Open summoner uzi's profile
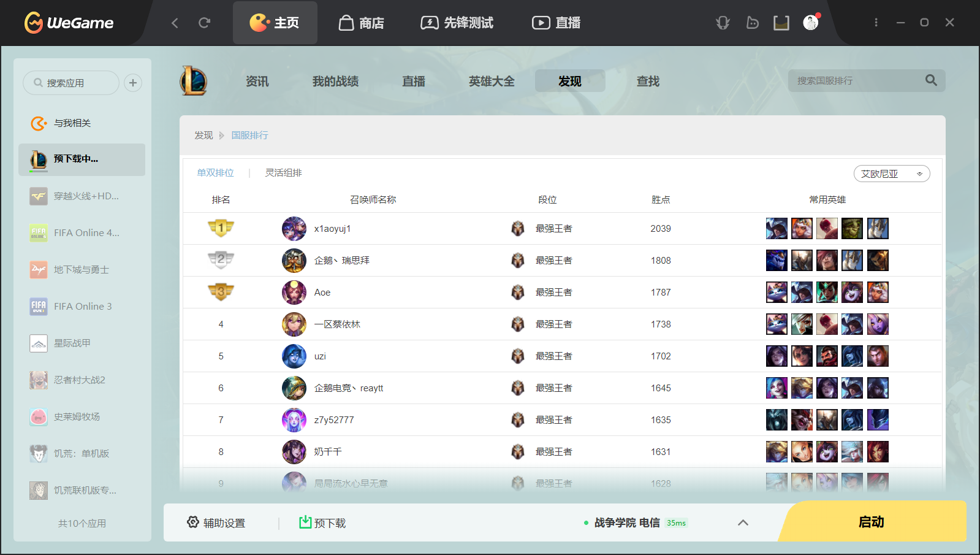The height and width of the screenshot is (555, 980). click(x=320, y=356)
